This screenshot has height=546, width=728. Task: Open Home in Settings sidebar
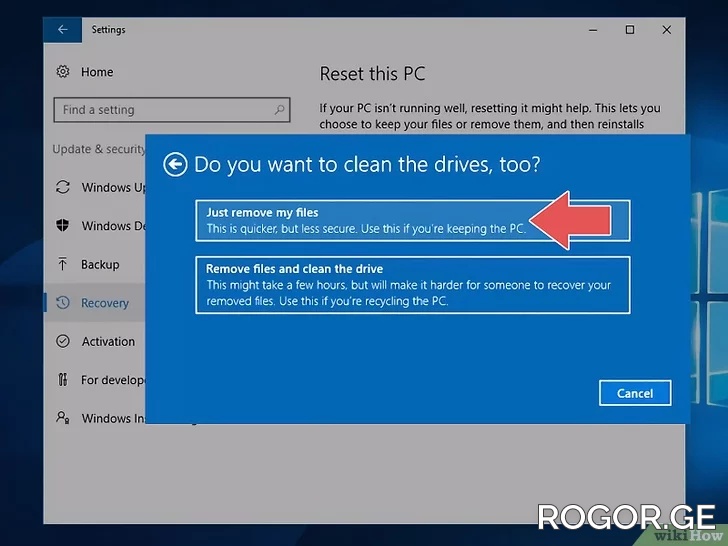[97, 72]
